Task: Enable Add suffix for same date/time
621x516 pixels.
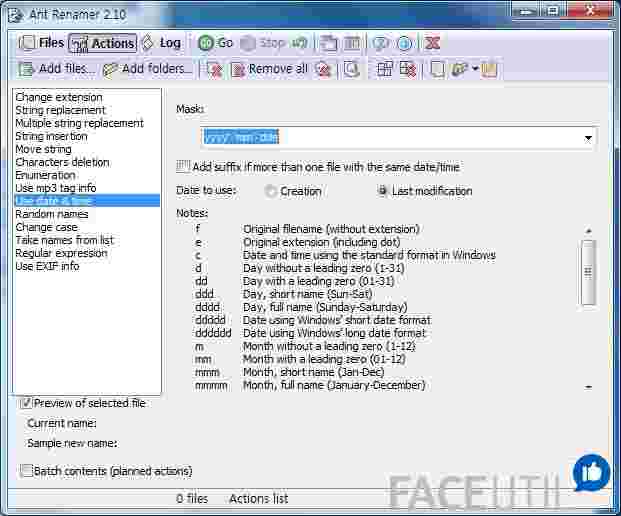Action: pyautogui.click(x=183, y=167)
